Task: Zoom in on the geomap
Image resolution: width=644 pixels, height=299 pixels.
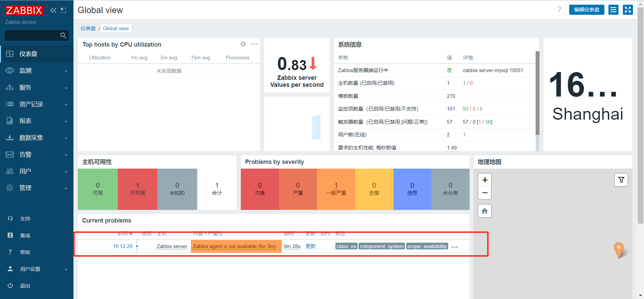Action: 485,180
